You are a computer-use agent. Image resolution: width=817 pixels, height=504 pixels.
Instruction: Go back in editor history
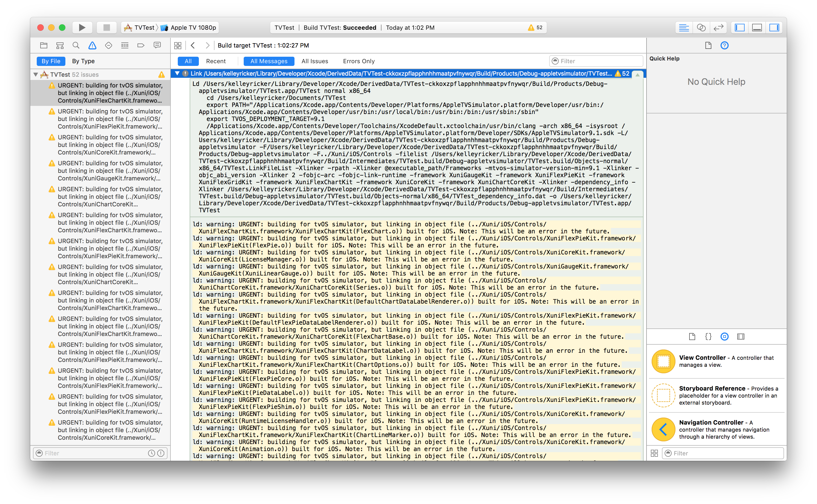point(193,45)
